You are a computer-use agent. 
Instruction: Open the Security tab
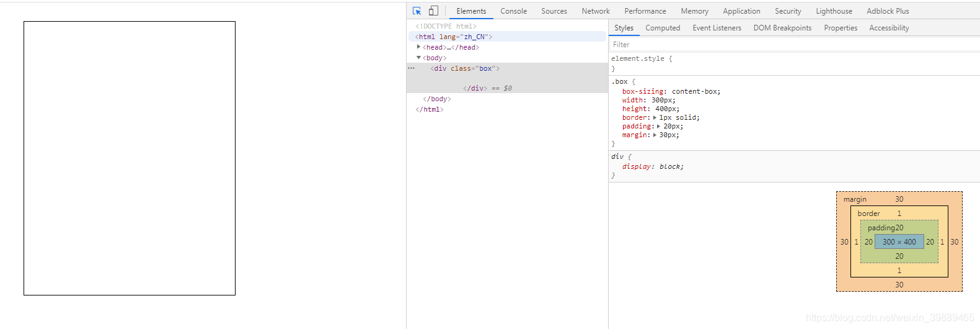pyautogui.click(x=788, y=11)
